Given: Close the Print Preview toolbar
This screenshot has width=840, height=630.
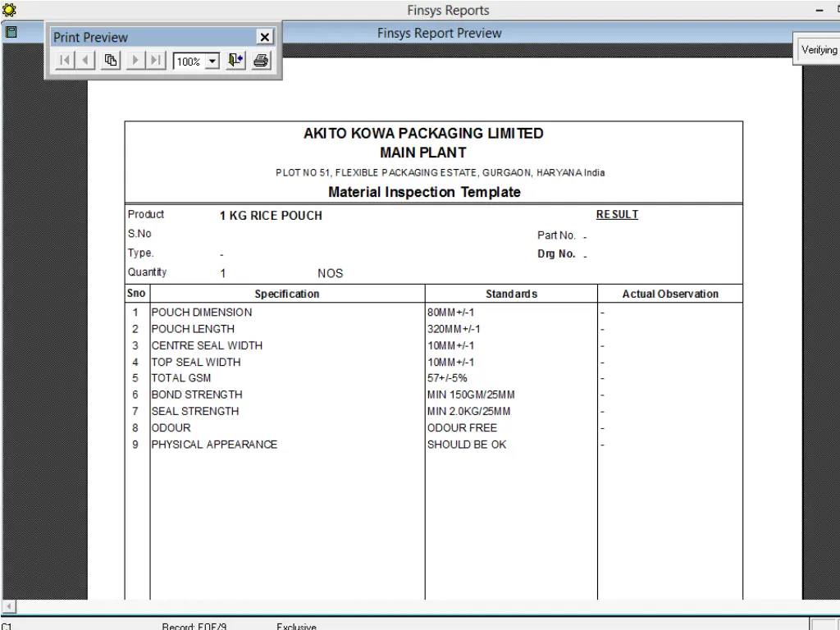Looking at the screenshot, I should click(265, 37).
